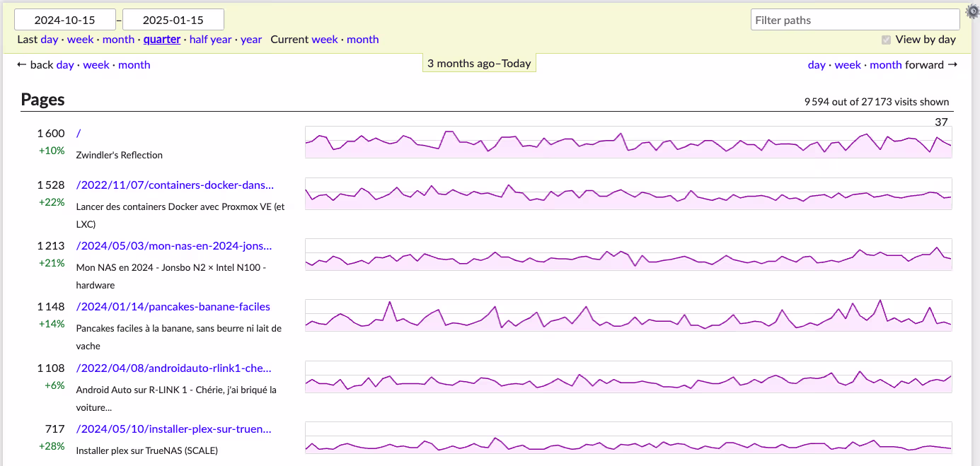Go back one week
Image resolution: width=980 pixels, height=466 pixels.
click(x=96, y=65)
